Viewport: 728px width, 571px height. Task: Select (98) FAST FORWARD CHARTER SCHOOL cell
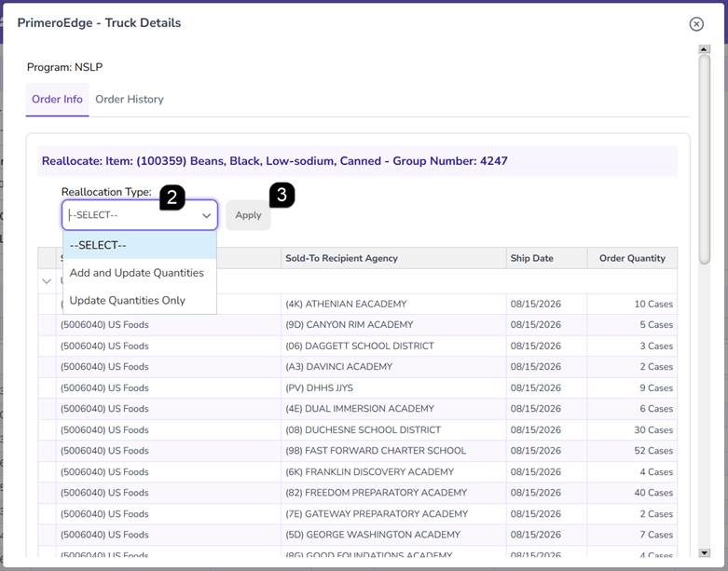393,451
